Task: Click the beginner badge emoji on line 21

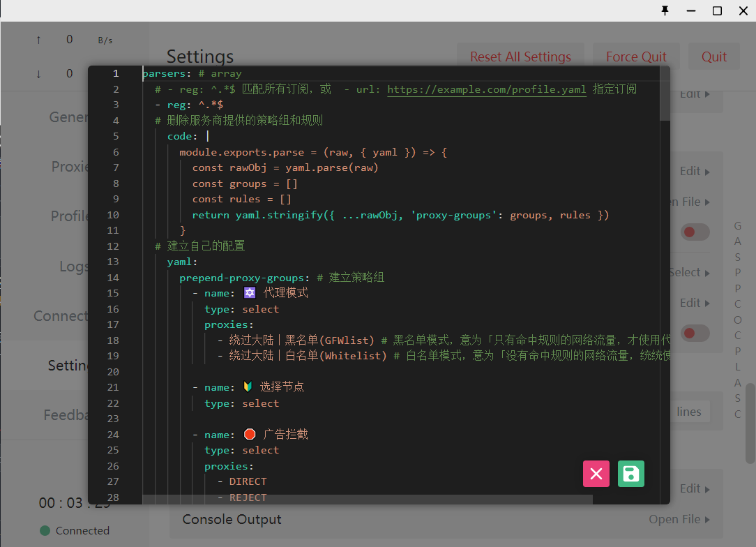Action: (248, 387)
